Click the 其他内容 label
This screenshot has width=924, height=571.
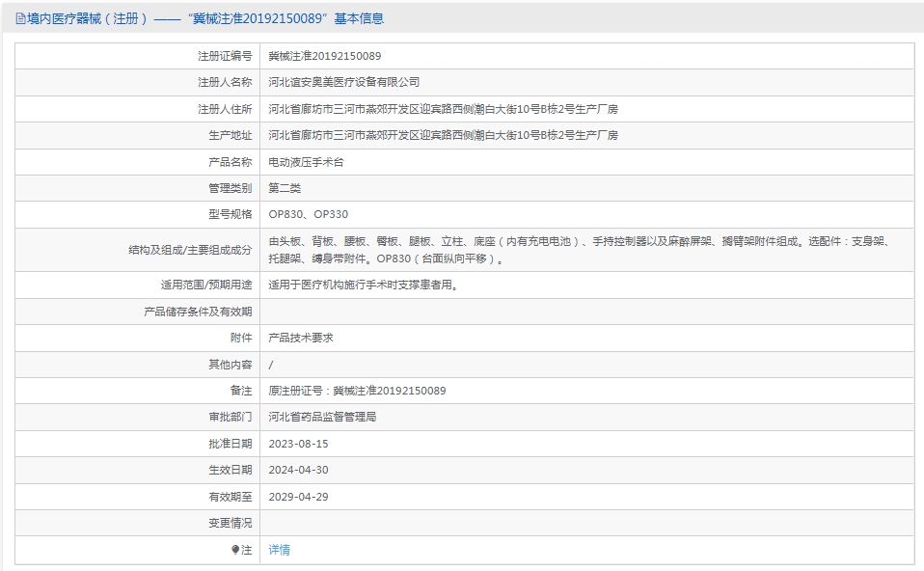pyautogui.click(x=230, y=365)
